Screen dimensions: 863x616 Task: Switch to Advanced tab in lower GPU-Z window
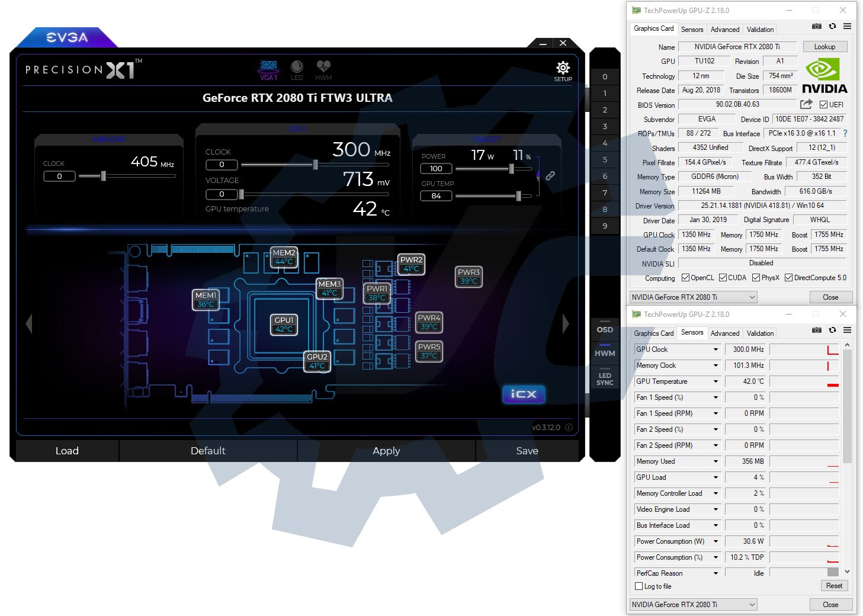725,333
